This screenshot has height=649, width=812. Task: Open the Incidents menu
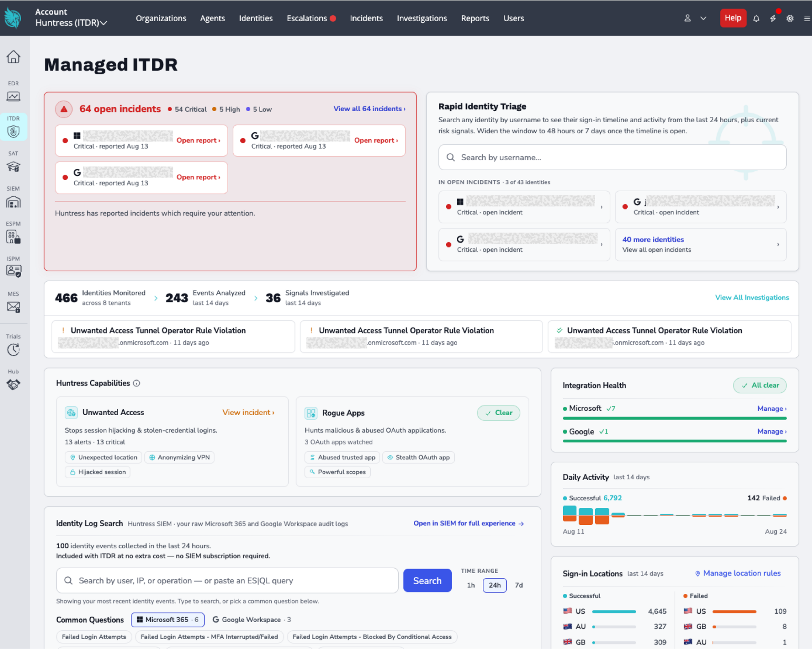(x=366, y=18)
